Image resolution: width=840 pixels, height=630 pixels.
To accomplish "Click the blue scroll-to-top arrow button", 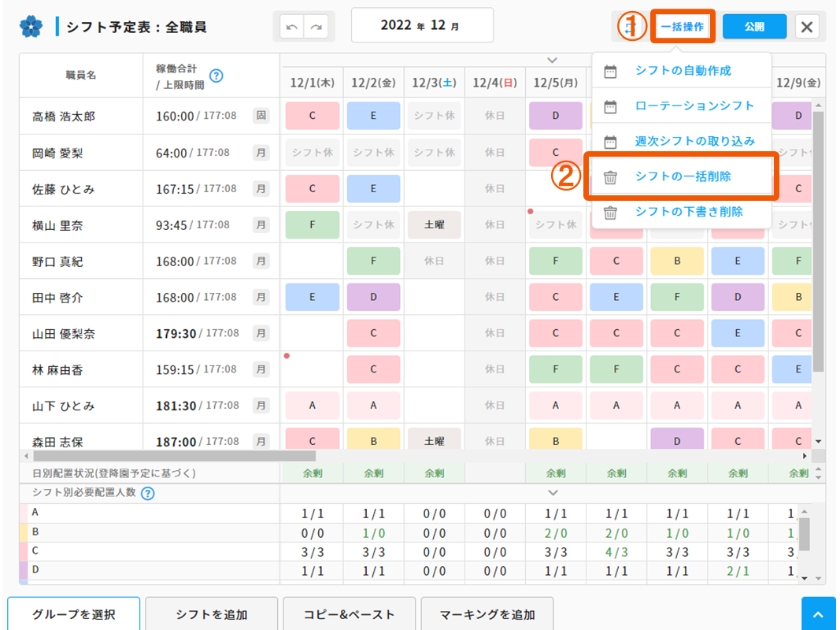I will 818,614.
